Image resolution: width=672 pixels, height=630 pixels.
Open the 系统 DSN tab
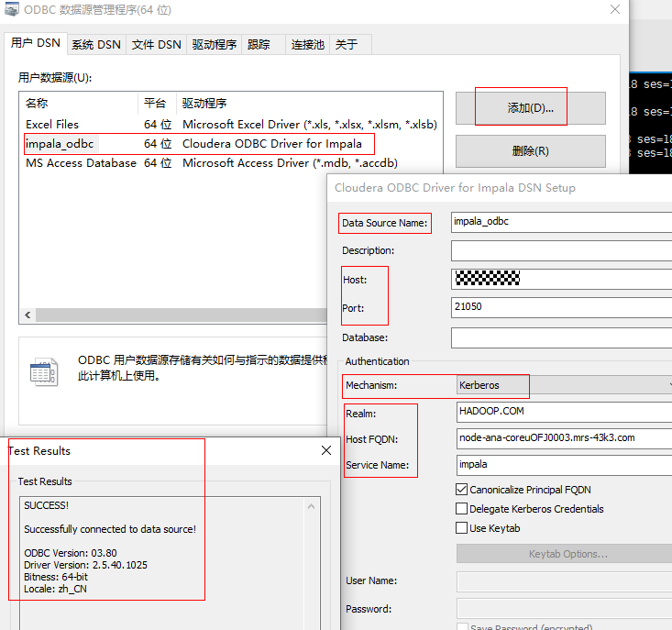[96, 44]
